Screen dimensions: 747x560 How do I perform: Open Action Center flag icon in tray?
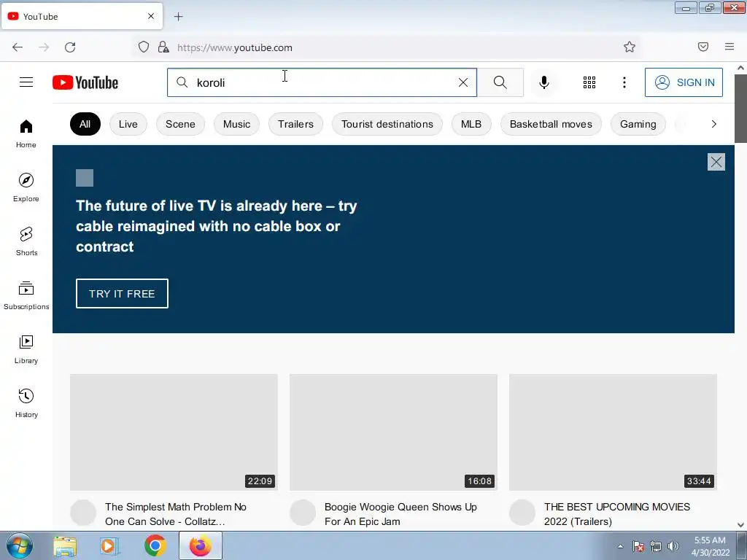click(x=638, y=546)
